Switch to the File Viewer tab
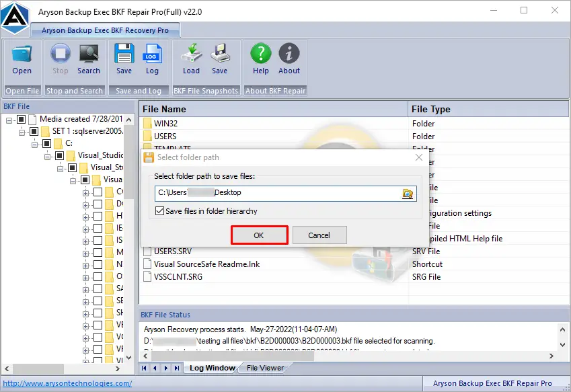Image resolution: width=571 pixels, height=392 pixels. point(265,368)
